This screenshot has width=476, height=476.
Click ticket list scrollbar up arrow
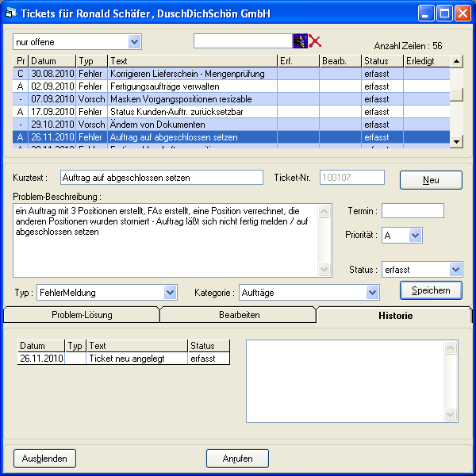tap(456, 61)
